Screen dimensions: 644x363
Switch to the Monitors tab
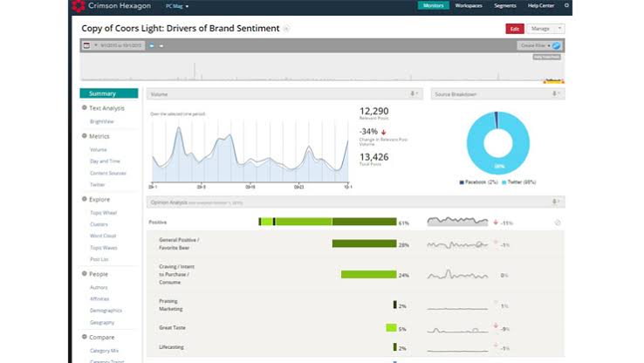[x=434, y=6]
